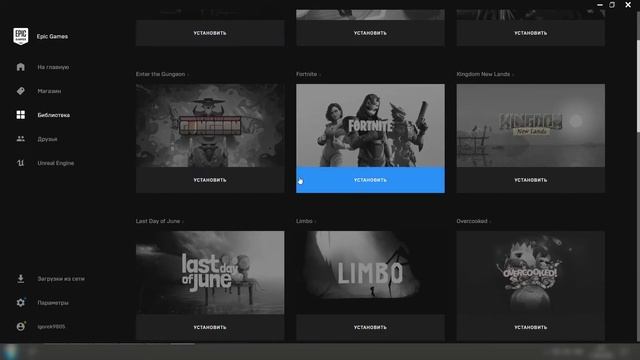The image size is (640, 360).
Task: Expand Enter the Gungeon title arrow
Action: (x=188, y=75)
